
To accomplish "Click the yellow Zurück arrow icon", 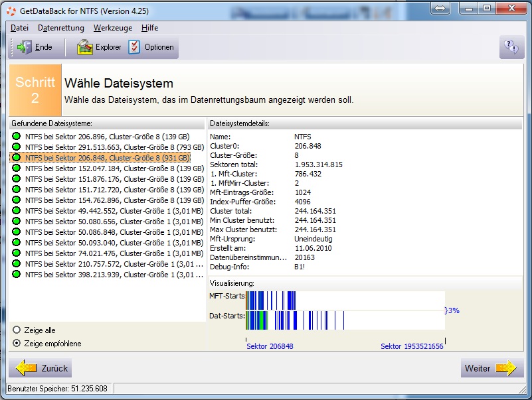I will [x=26, y=368].
